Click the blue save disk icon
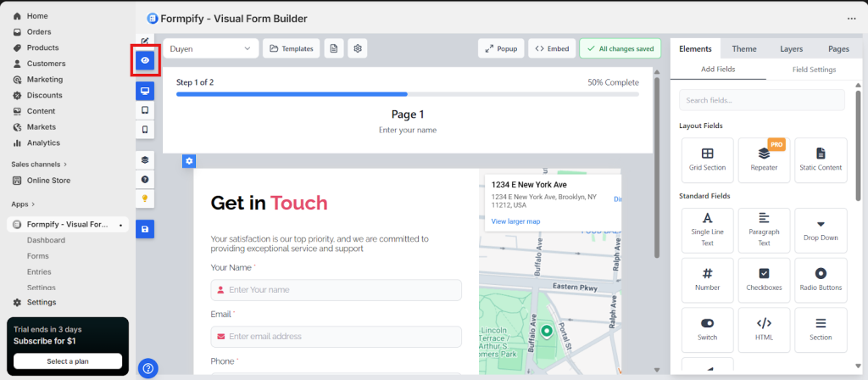The height and width of the screenshot is (380, 868). [145, 229]
